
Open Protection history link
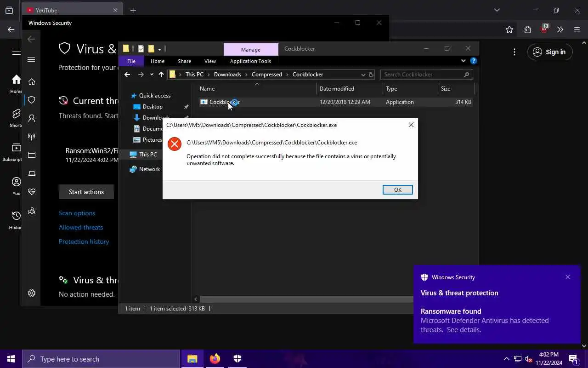pyautogui.click(x=84, y=241)
